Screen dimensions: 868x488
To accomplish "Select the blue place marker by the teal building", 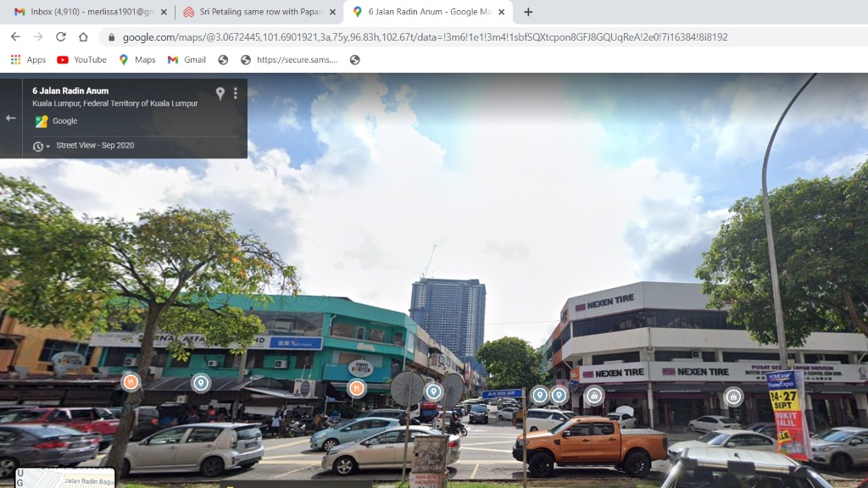I will (201, 383).
